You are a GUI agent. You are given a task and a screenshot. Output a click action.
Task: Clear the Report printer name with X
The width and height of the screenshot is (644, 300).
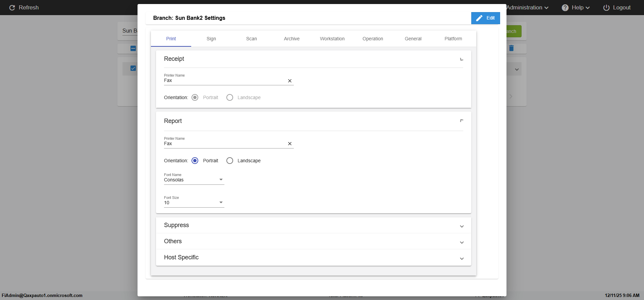tap(290, 144)
